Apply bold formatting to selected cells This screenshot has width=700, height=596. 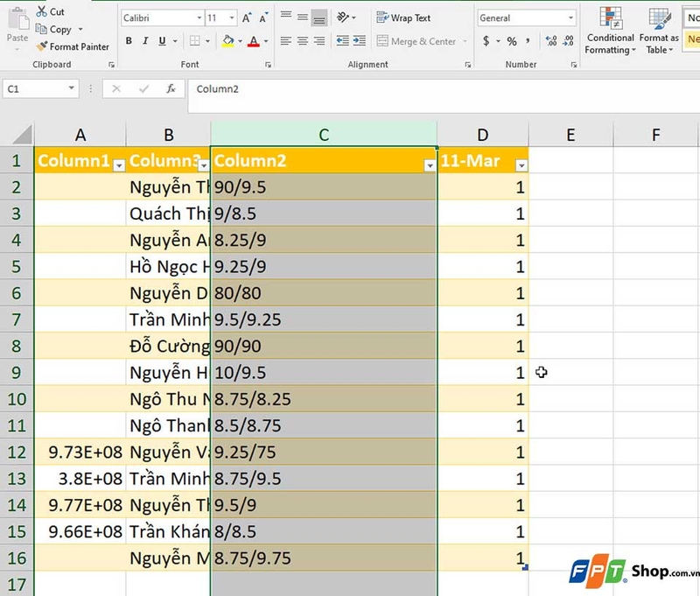(128, 41)
